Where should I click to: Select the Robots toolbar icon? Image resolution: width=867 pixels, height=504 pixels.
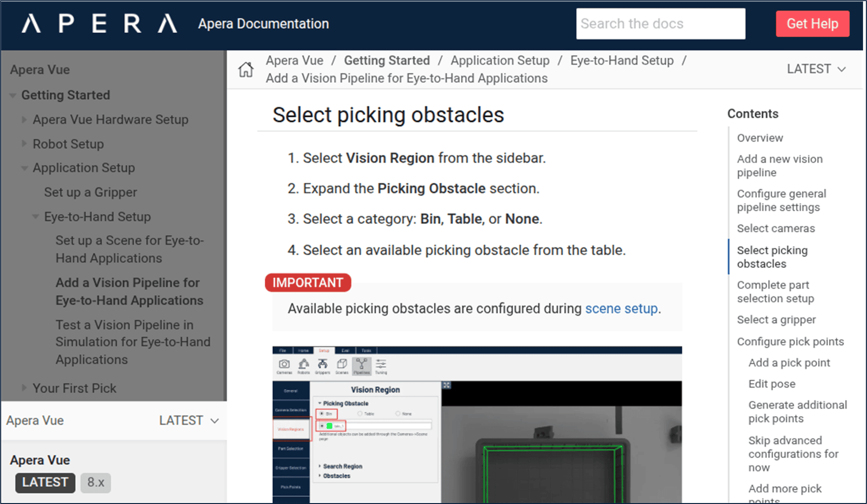click(x=304, y=365)
